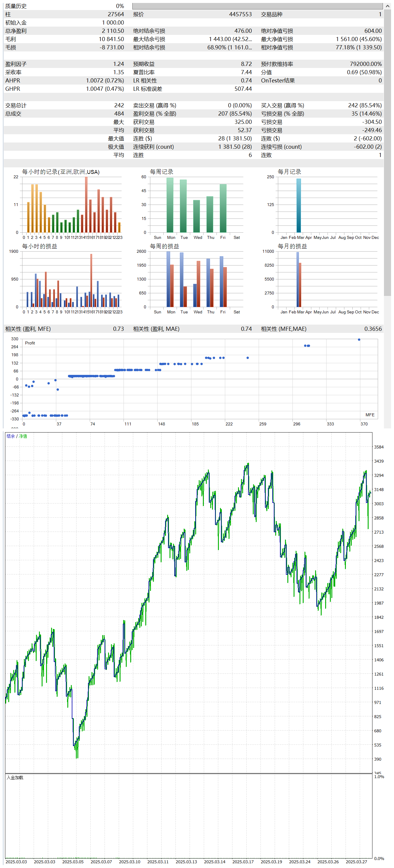Image resolution: width=394 pixels, height=868 pixels.
Task: Select the '夏普比率' label
Action: click(144, 72)
